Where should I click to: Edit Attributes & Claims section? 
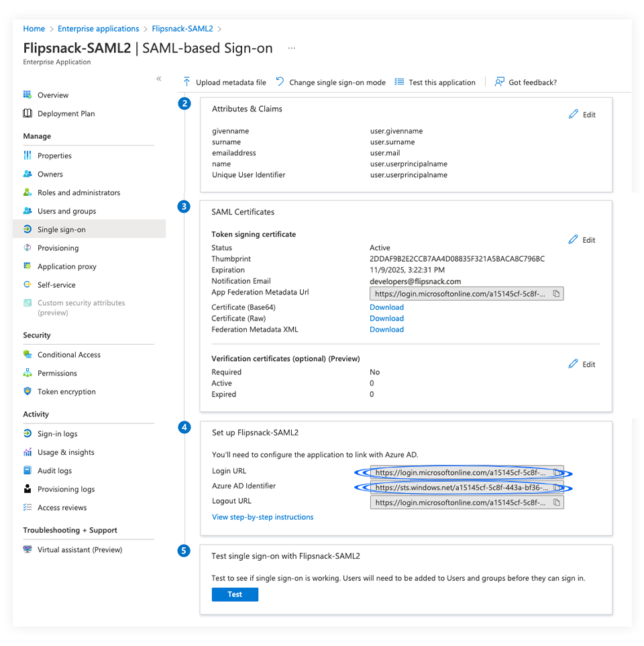[582, 115]
